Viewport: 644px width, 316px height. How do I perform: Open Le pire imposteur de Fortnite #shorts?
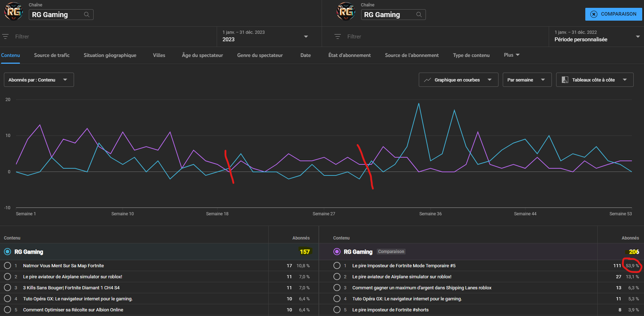click(390, 310)
